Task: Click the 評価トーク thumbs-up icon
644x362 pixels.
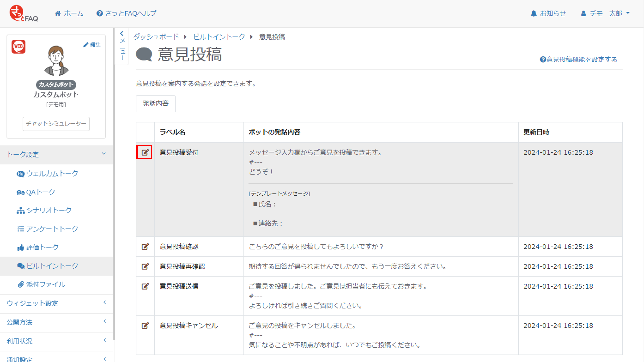Action: point(21,247)
